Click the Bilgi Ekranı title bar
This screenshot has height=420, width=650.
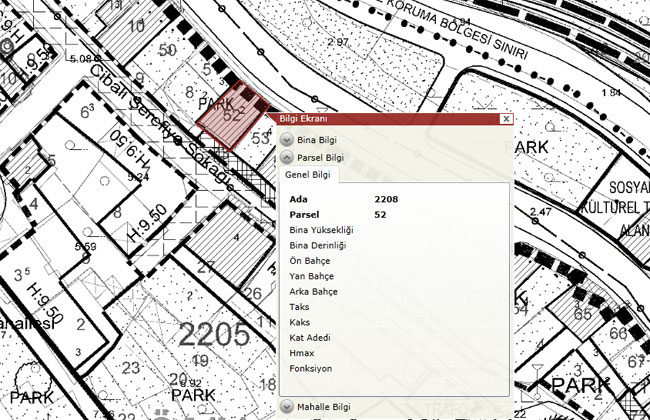[380, 118]
